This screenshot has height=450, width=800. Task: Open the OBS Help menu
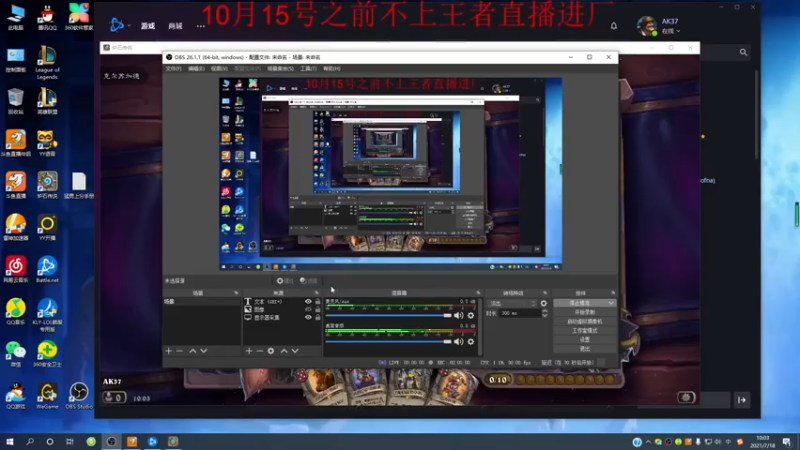pyautogui.click(x=332, y=68)
